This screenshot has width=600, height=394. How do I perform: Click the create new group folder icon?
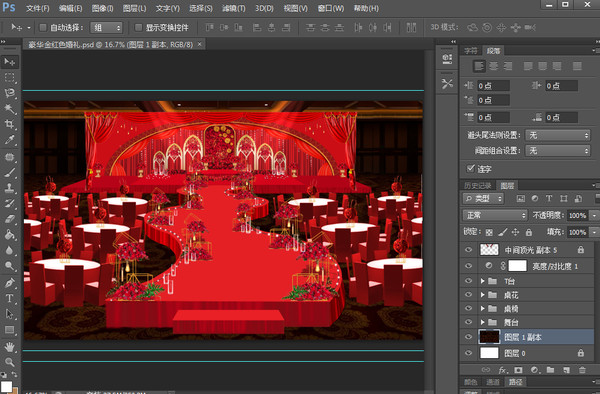coord(550,370)
